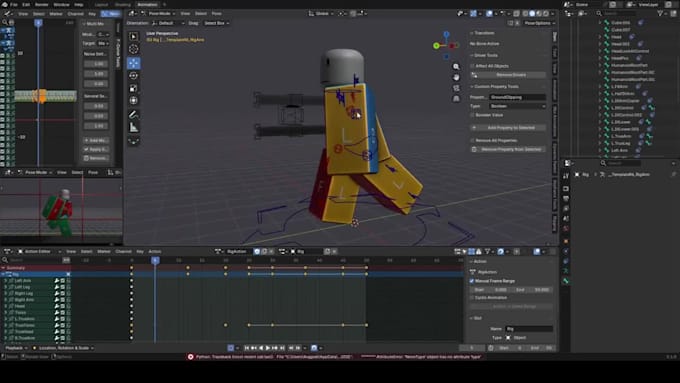This screenshot has height=383, width=680.
Task: Click the Action Editor blue playhead marker
Action: [x=155, y=260]
